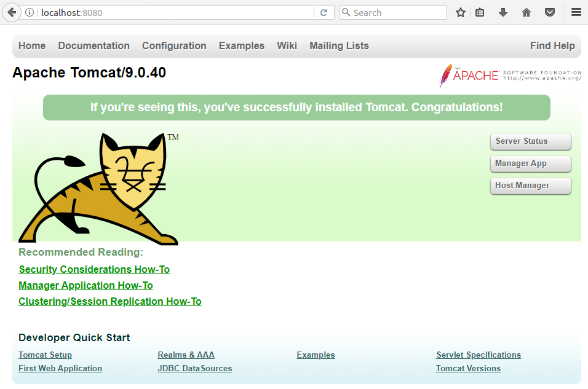Open the Firefox hamburger menu
The image size is (588, 389).
tap(576, 12)
